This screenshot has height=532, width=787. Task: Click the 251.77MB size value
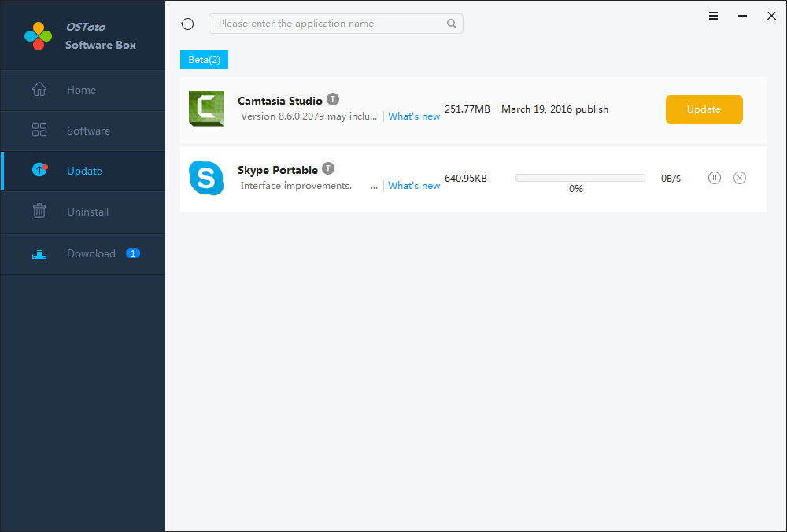tap(467, 109)
